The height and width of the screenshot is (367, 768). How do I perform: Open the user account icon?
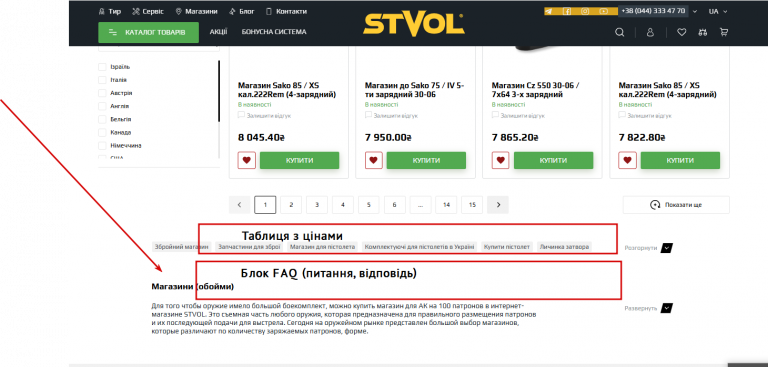tap(650, 32)
